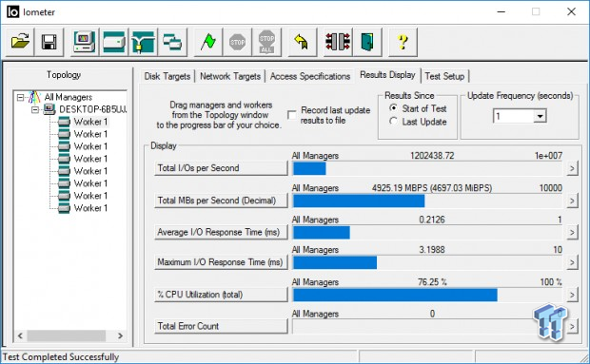This screenshot has width=590, height=364.
Task: Switch to the Disk Targets tab
Action: [167, 76]
